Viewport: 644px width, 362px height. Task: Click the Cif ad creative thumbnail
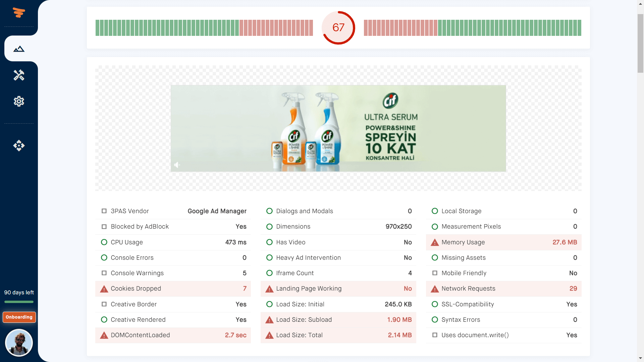pos(338,128)
